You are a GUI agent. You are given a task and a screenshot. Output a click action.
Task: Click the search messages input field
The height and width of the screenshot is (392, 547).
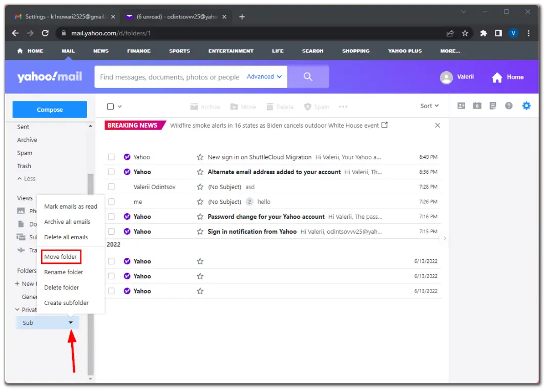pyautogui.click(x=170, y=77)
